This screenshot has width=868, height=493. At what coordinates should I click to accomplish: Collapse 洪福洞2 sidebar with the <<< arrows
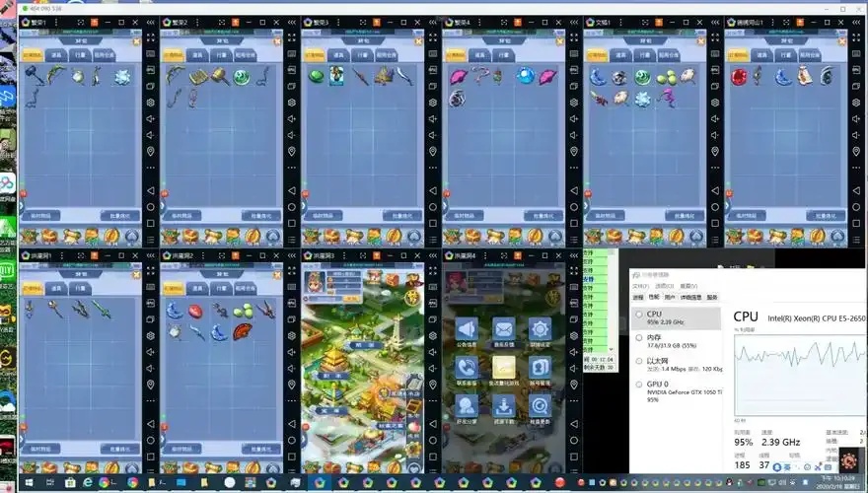pos(292,255)
